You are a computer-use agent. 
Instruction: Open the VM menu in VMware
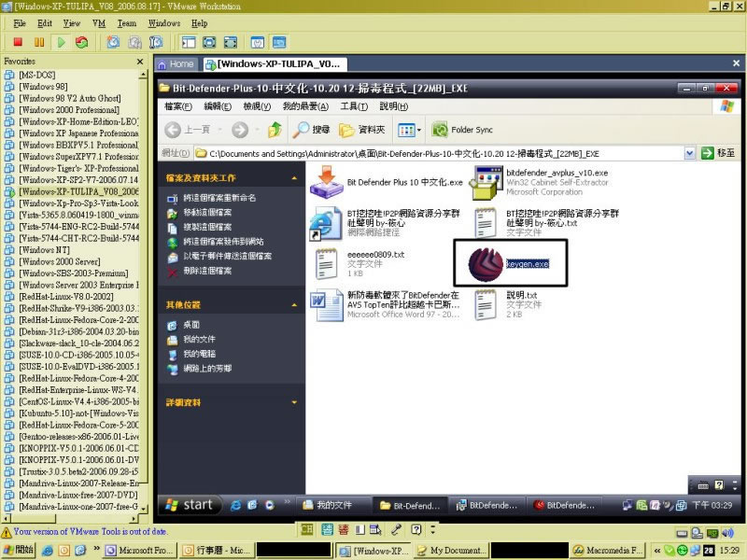(99, 22)
